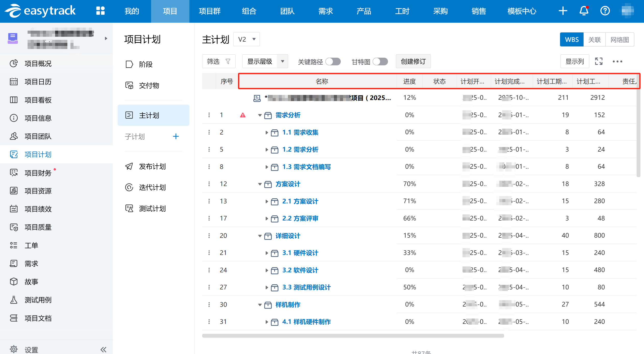The height and width of the screenshot is (354, 644).
Task: Open help question mark icon
Action: tap(605, 11)
